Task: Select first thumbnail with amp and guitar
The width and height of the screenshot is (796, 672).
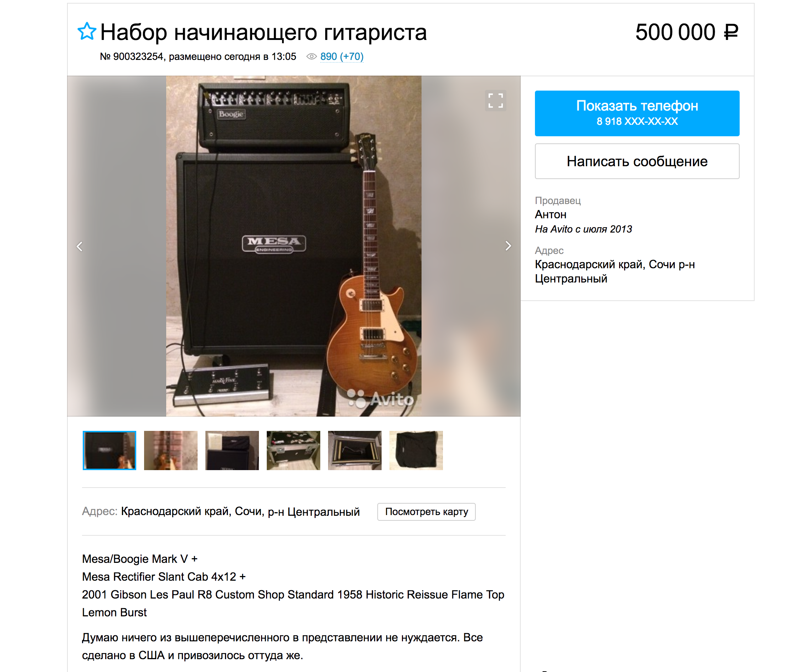Action: (109, 450)
